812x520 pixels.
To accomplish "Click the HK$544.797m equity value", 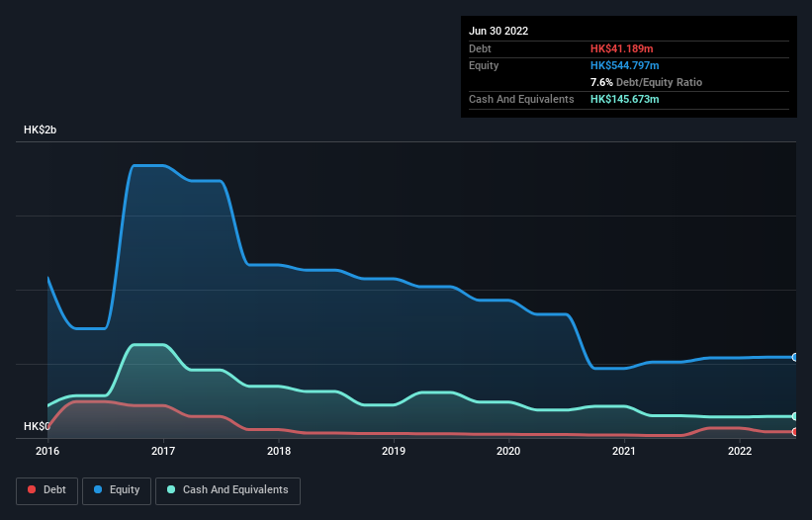I will pos(624,65).
